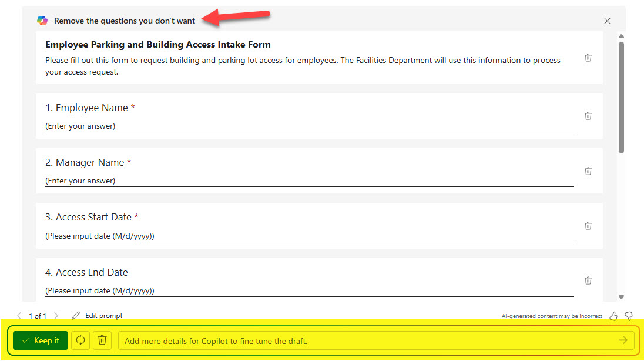Discard the draft with the bottom trash icon

102,340
